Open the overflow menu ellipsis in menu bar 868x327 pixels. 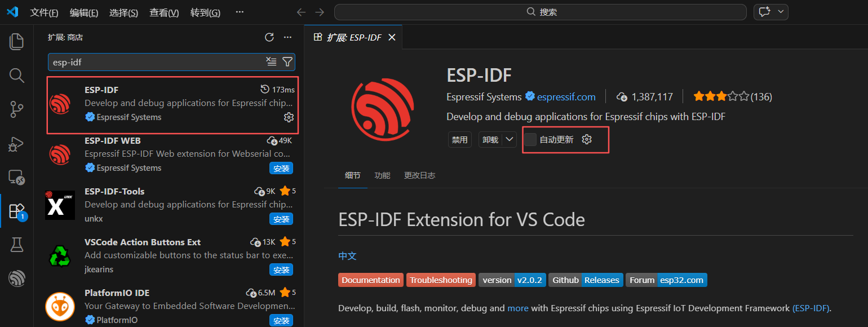tap(240, 12)
